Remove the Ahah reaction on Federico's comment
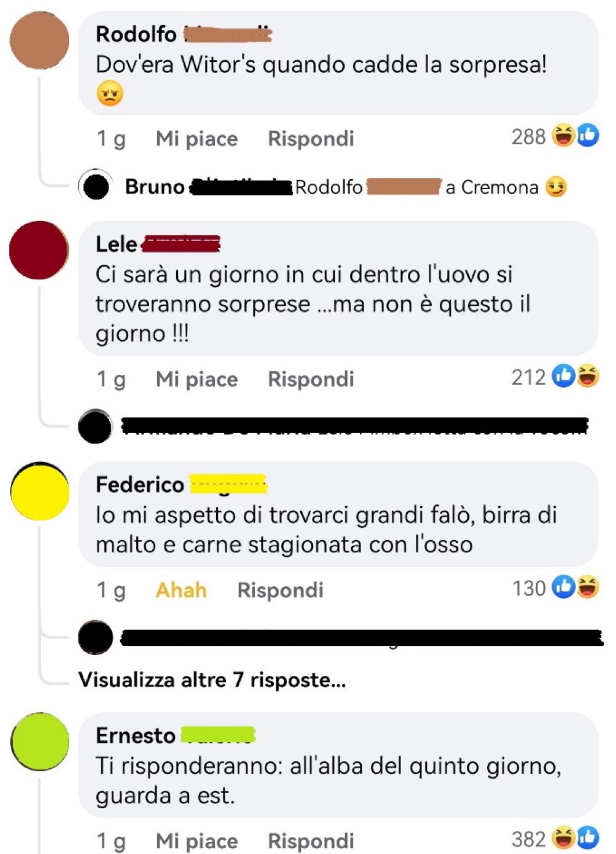 coord(181,590)
